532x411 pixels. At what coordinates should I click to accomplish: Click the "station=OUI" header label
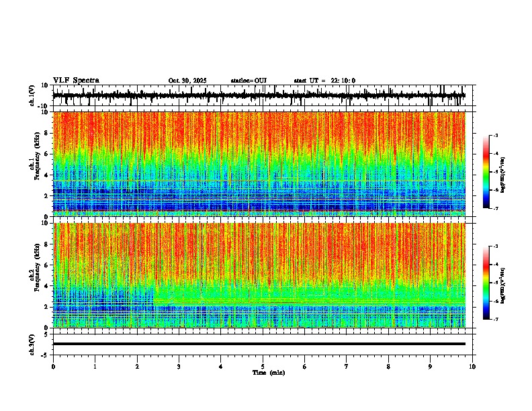[x=249, y=81]
